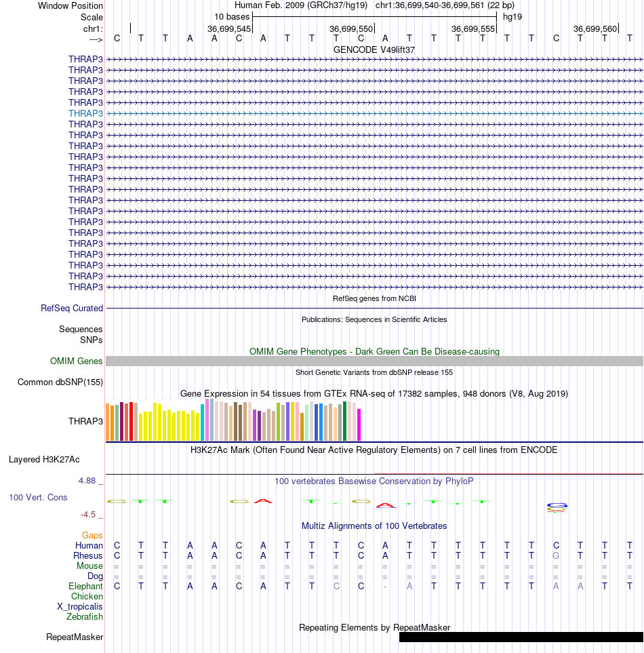The width and height of the screenshot is (644, 653).
Task: Click the bright red GTEx expression bar
Action: (131, 422)
